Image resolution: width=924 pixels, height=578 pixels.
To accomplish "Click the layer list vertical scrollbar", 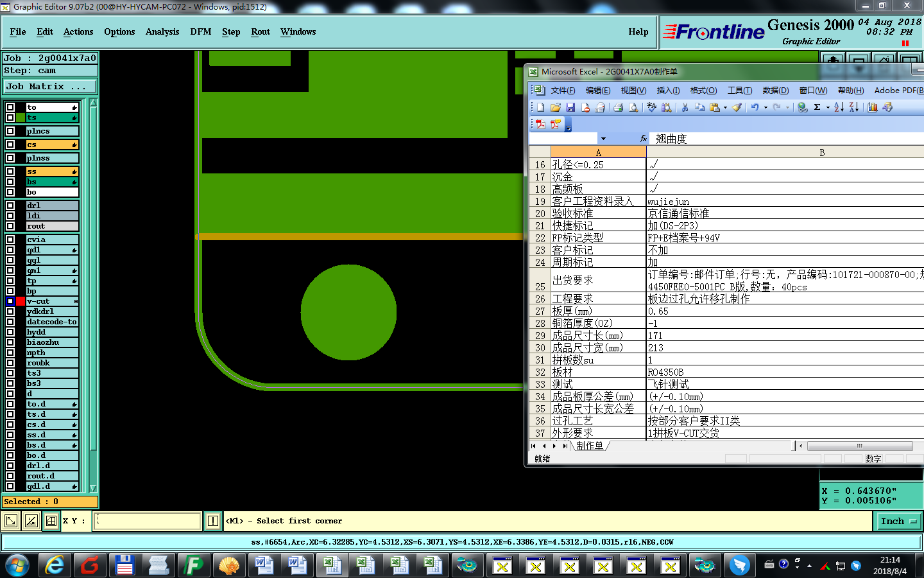I will [93, 295].
